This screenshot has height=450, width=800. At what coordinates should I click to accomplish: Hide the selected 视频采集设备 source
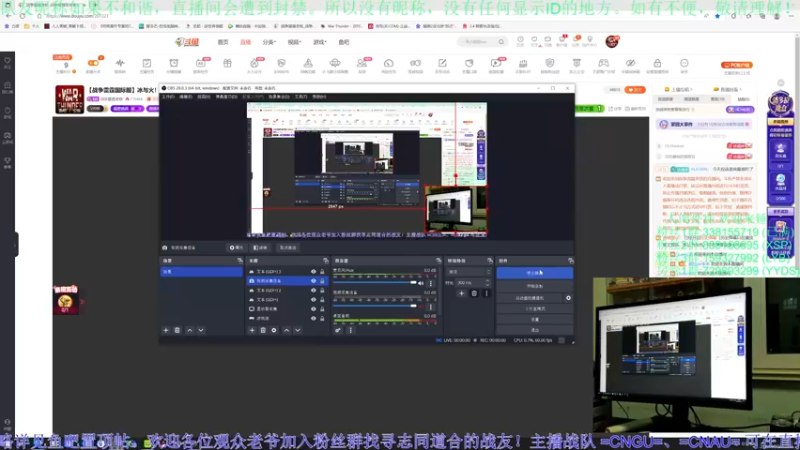point(313,281)
